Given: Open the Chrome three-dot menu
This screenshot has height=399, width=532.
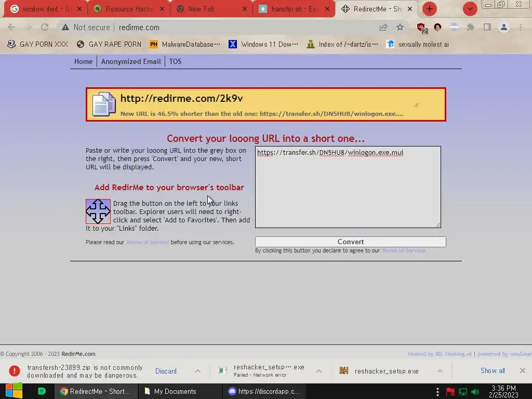Looking at the screenshot, I should tap(521, 27).
